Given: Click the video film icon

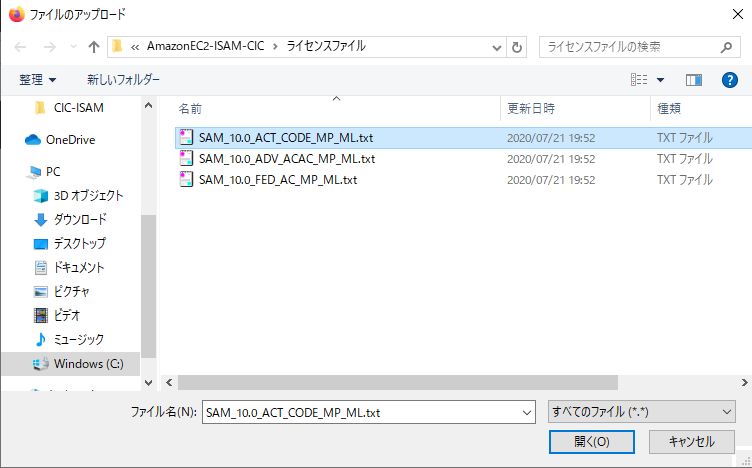Looking at the screenshot, I should tap(41, 316).
